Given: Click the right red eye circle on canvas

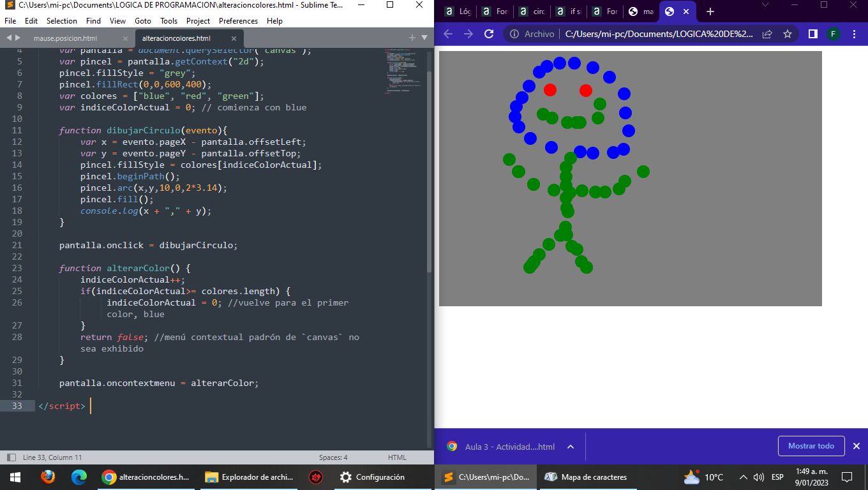Looking at the screenshot, I should coord(586,91).
